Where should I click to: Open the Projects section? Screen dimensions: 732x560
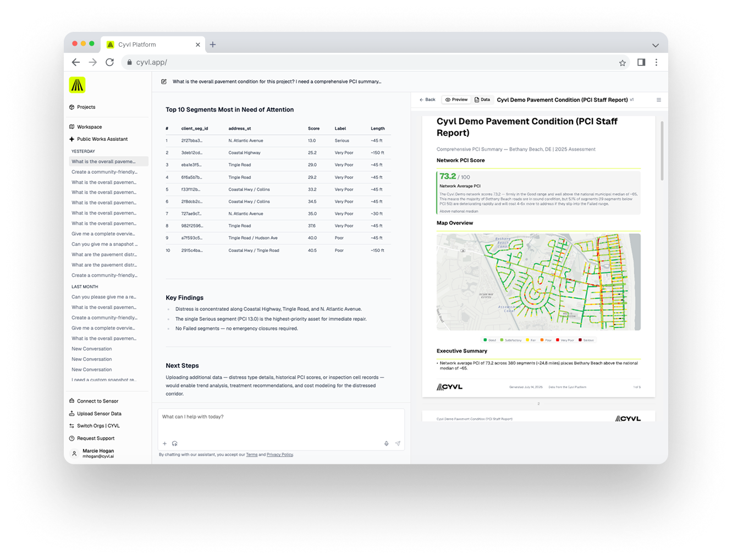coord(82,107)
